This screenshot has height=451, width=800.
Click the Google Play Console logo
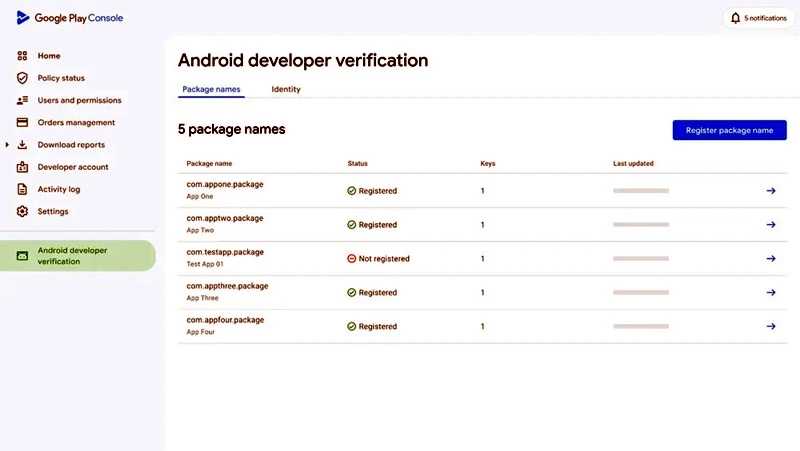click(69, 18)
